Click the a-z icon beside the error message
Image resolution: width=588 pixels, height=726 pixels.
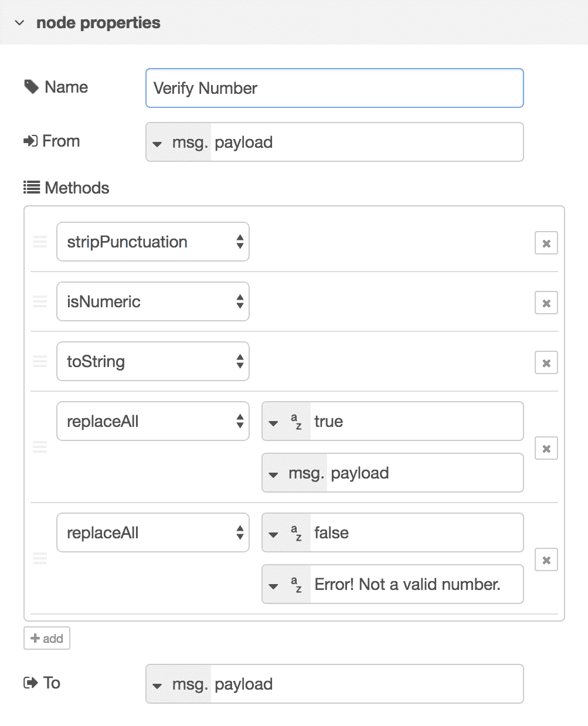pos(295,584)
